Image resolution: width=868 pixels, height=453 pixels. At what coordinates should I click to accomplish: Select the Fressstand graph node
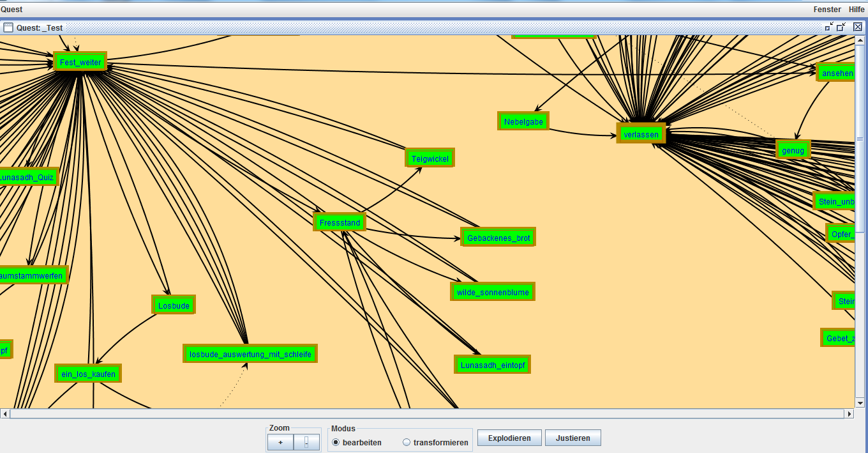[340, 223]
